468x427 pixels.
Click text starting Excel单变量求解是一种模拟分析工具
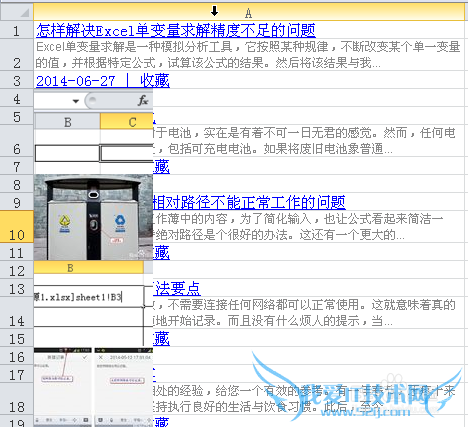point(248,55)
